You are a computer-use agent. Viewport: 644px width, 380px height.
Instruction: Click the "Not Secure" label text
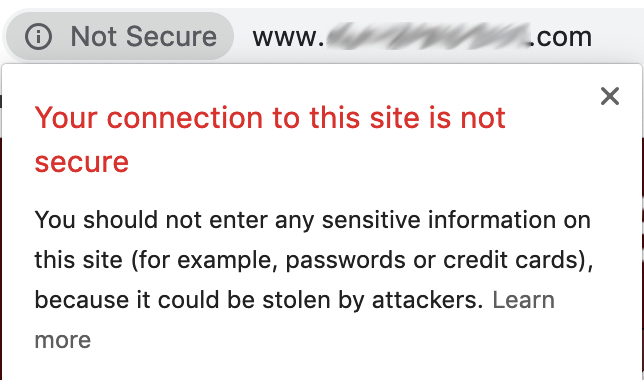click(143, 37)
